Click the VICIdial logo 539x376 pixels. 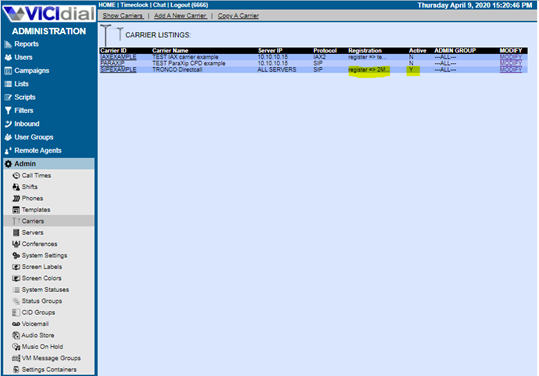click(49, 14)
